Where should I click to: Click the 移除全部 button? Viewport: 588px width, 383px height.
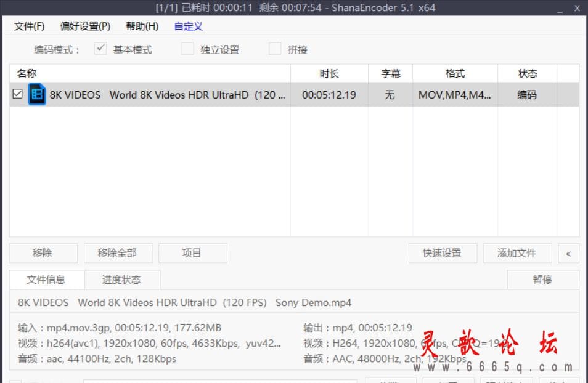pos(118,253)
